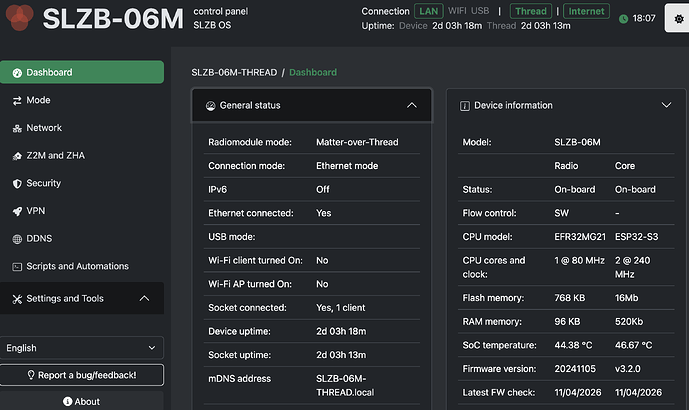
Task: Click Report a bug/feedback button
Action: [x=82, y=375]
